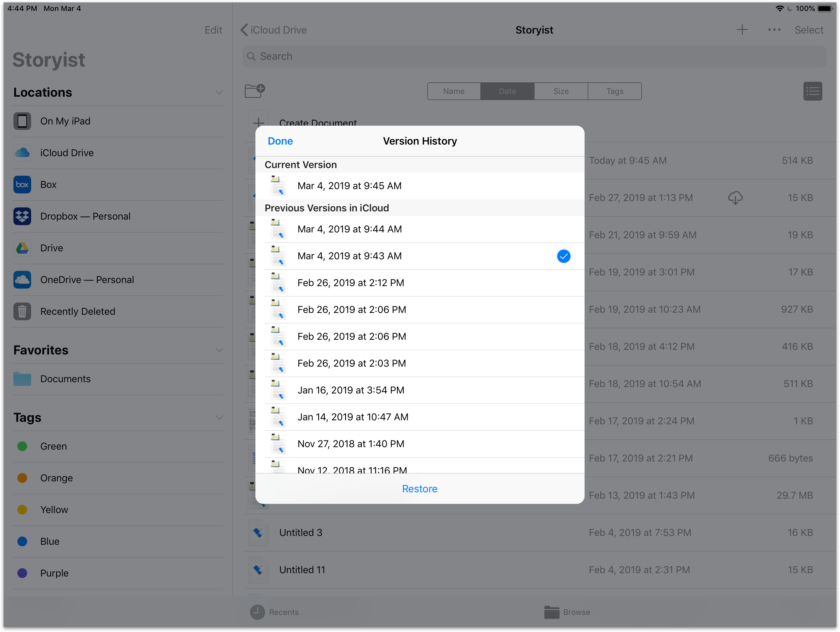Open the iCloud Drive location icon
Screen dimensions: 840x632
point(22,153)
